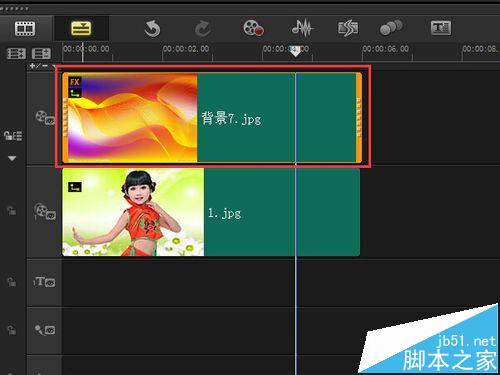The width and height of the screenshot is (500, 375).
Task: Click the 背景7.jpg clip name
Action: click(231, 119)
